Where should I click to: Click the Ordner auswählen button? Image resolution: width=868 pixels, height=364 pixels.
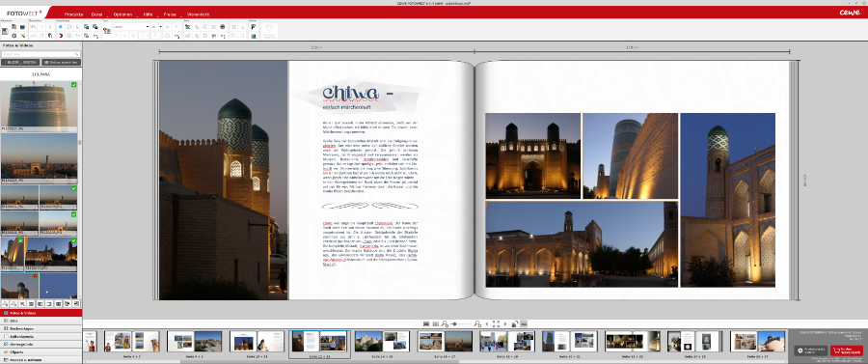61,62
